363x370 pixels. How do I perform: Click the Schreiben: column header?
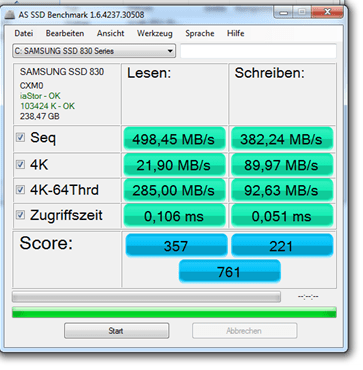[x=269, y=73]
